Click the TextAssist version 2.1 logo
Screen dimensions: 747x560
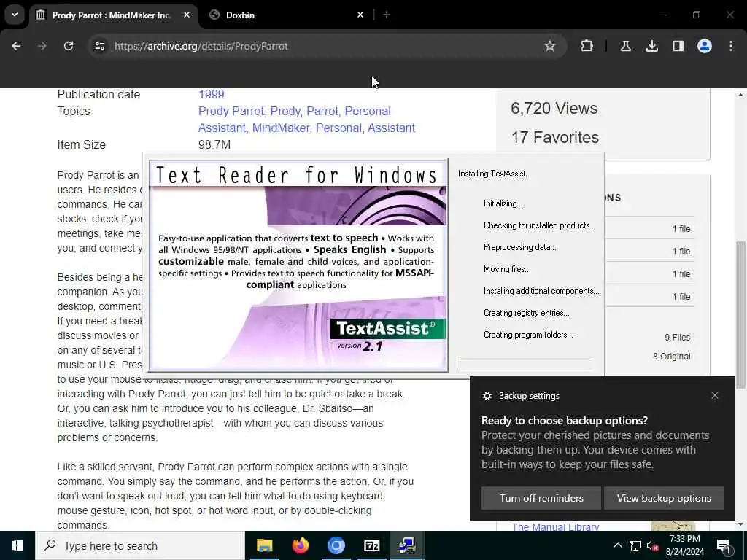click(387, 335)
